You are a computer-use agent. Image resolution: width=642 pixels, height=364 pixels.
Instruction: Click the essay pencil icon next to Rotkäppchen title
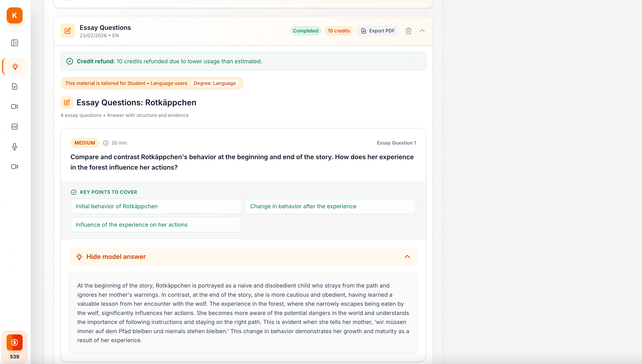coord(66,103)
